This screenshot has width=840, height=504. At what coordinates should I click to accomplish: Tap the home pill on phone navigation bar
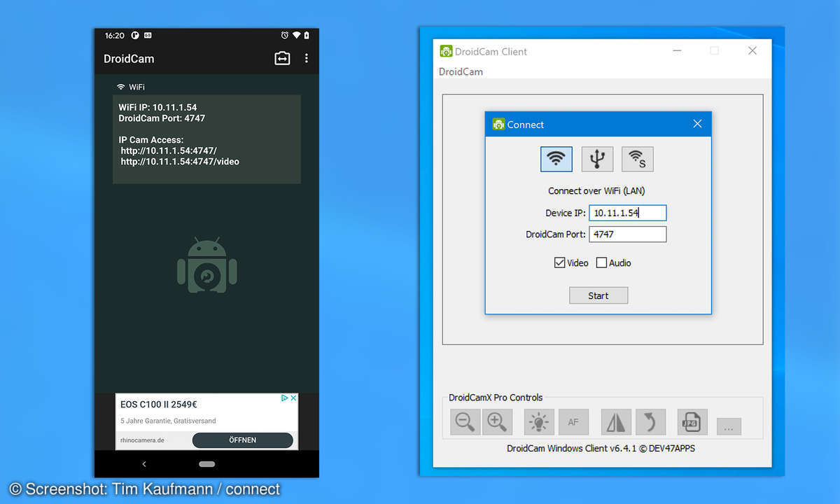[x=206, y=464]
